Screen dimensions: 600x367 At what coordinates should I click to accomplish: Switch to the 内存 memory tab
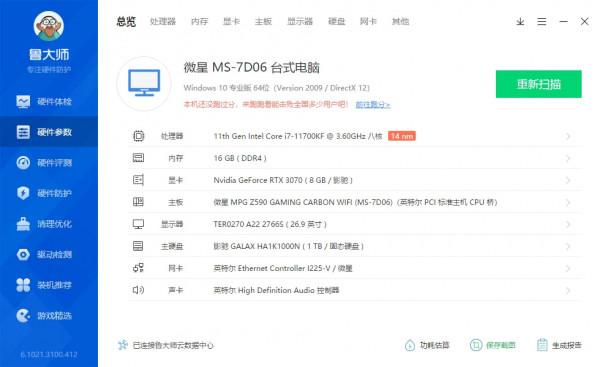pos(199,21)
